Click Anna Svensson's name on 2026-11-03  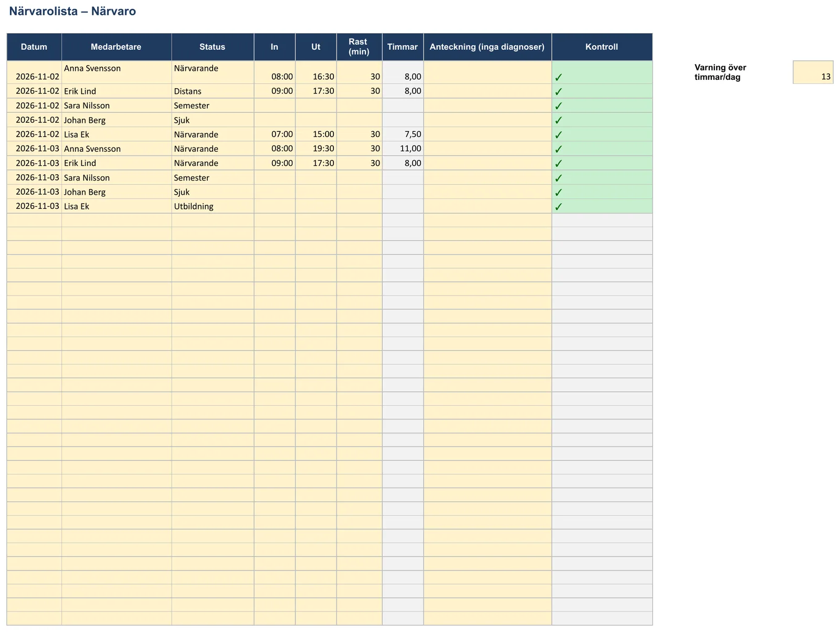tap(92, 149)
